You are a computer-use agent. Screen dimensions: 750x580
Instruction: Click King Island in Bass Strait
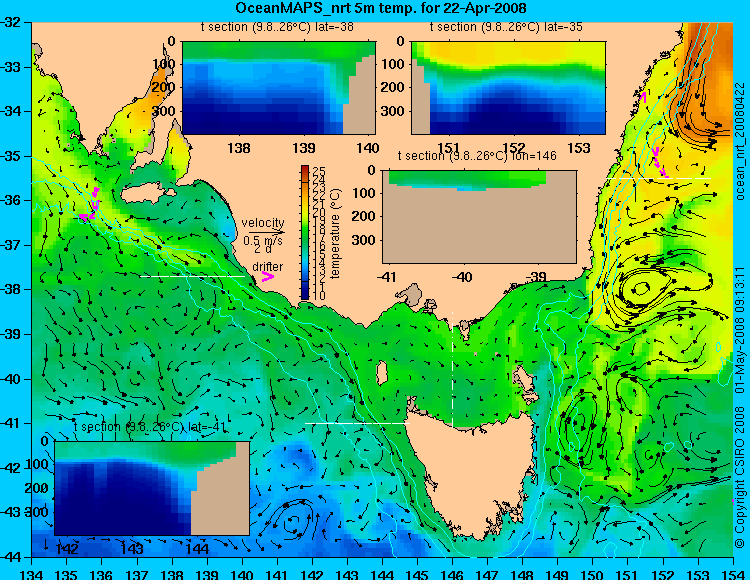tap(382, 373)
